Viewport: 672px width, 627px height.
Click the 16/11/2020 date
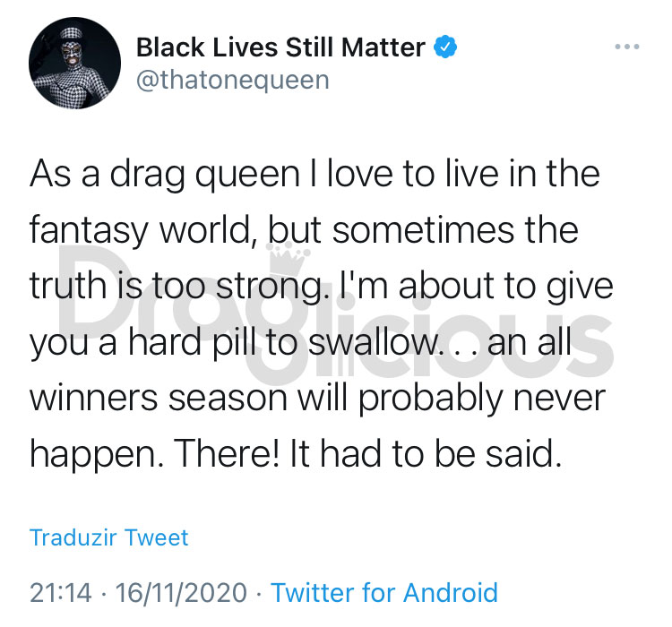181,593
